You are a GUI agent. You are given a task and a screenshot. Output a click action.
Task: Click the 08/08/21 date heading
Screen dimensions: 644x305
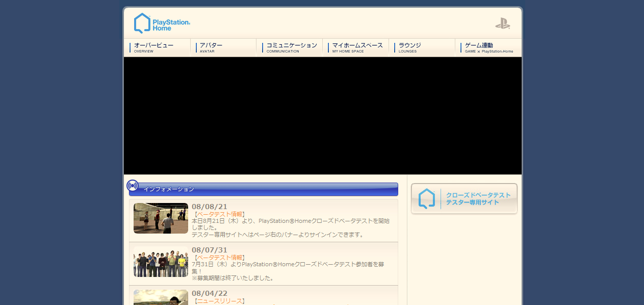tap(210, 207)
